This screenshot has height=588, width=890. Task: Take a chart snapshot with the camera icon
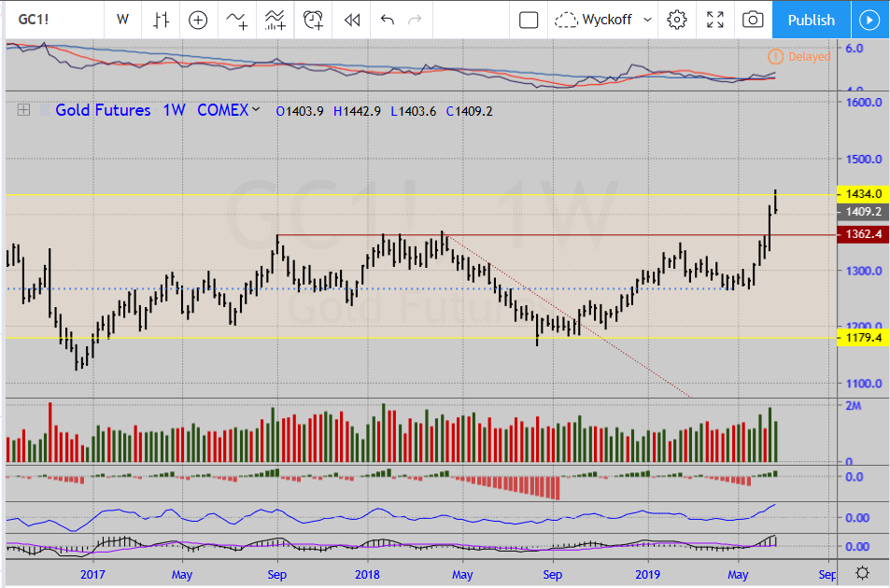(x=752, y=20)
